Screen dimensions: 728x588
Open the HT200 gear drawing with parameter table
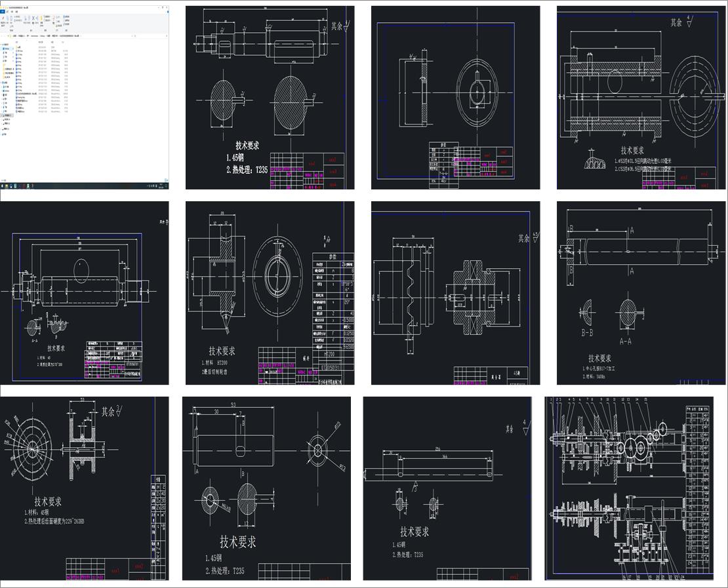(270, 293)
